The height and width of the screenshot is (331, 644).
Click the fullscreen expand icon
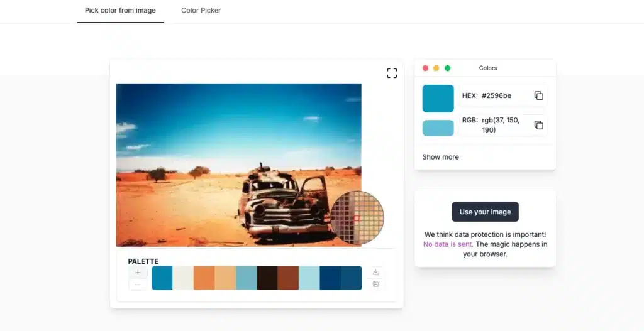tap(392, 73)
